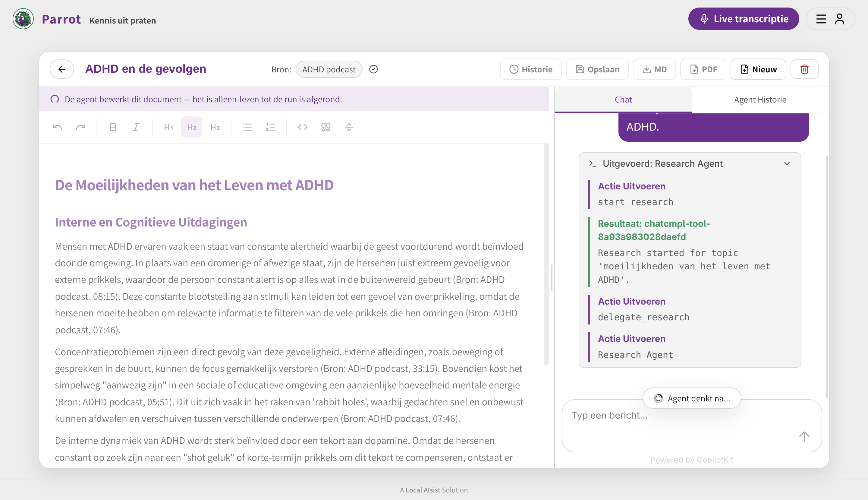868x500 pixels.
Task: Insert blockquote
Action: 326,127
